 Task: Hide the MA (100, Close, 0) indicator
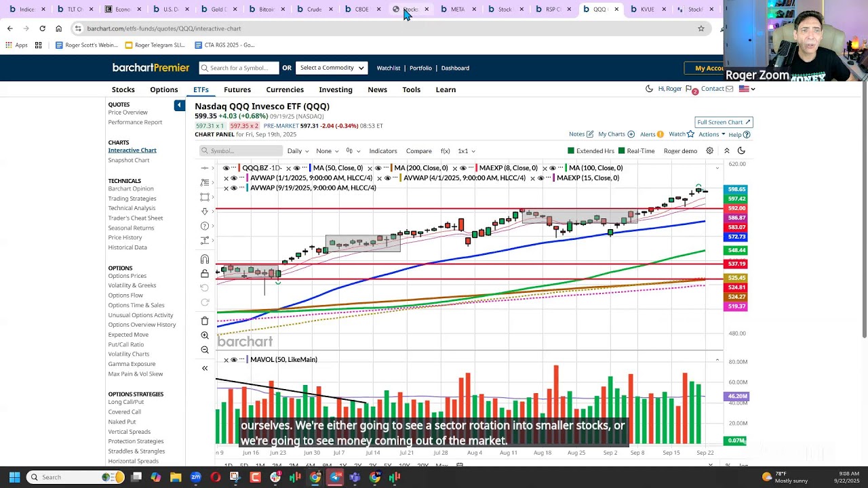click(x=553, y=168)
